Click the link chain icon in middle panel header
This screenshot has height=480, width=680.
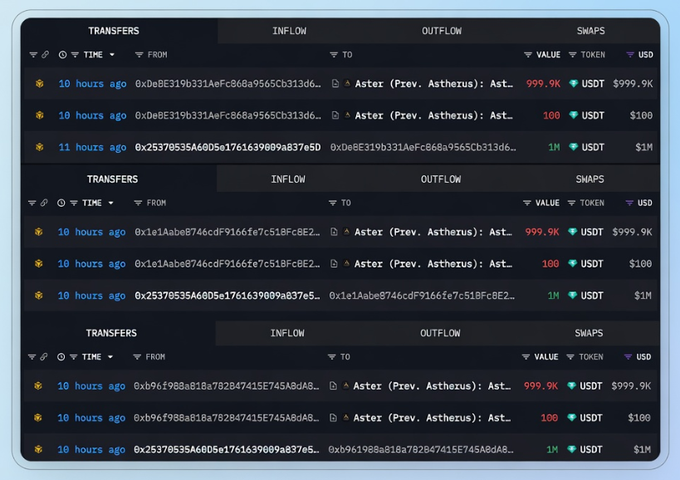(44, 203)
